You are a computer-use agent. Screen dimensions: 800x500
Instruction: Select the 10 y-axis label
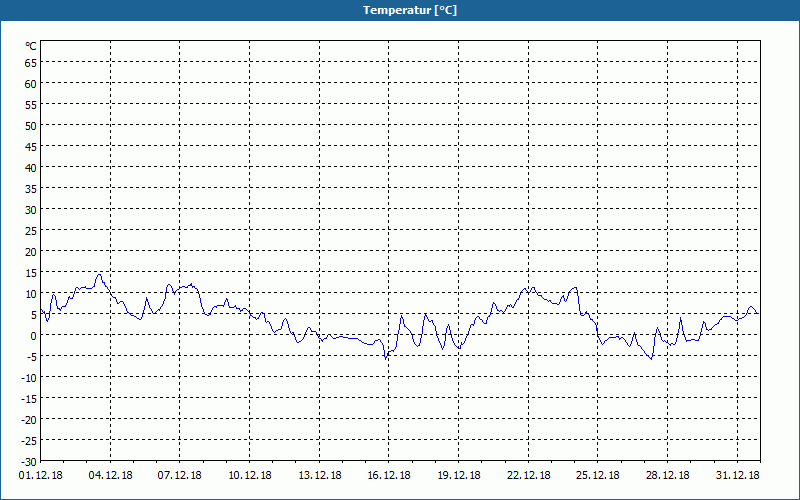(x=31, y=294)
